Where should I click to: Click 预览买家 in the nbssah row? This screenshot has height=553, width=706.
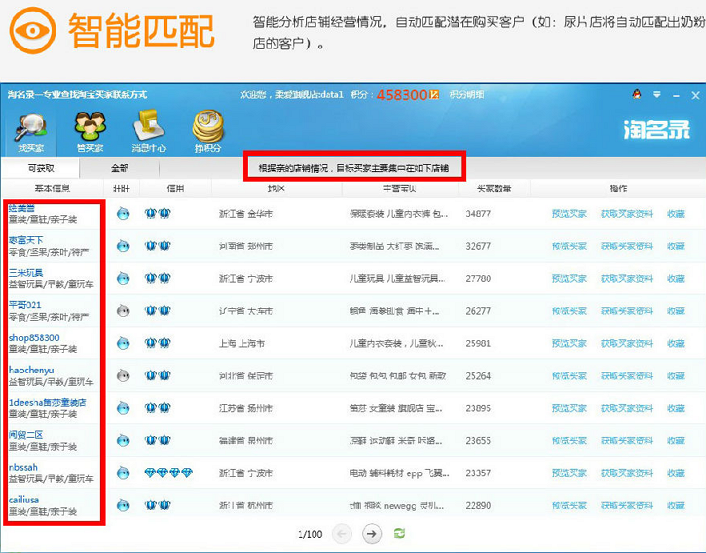(x=569, y=473)
